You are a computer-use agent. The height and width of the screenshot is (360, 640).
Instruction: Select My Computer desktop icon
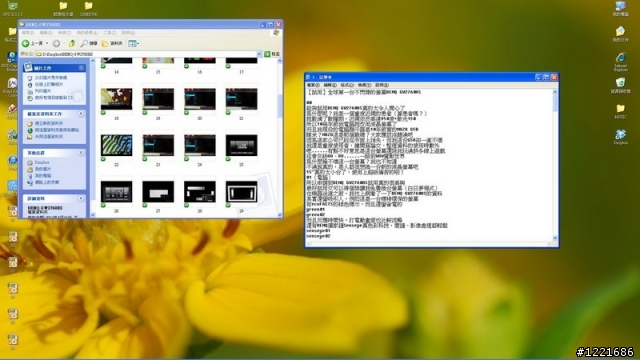click(620, 9)
